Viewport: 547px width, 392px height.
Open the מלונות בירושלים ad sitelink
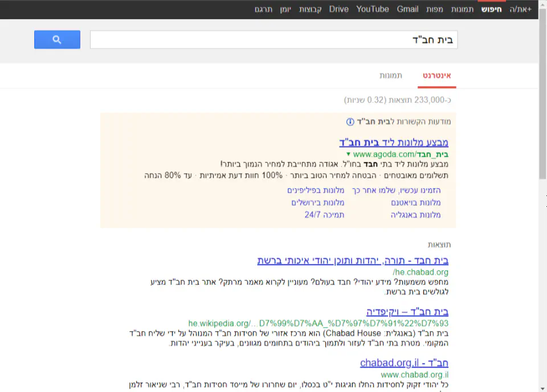click(318, 202)
